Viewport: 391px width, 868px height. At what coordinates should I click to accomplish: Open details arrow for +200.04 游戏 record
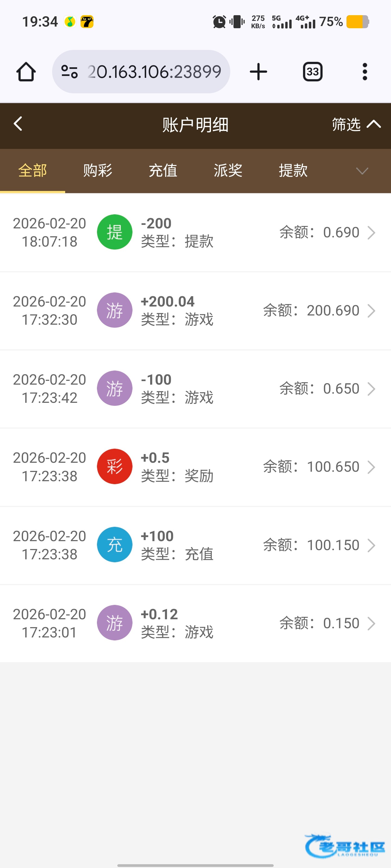[371, 311]
